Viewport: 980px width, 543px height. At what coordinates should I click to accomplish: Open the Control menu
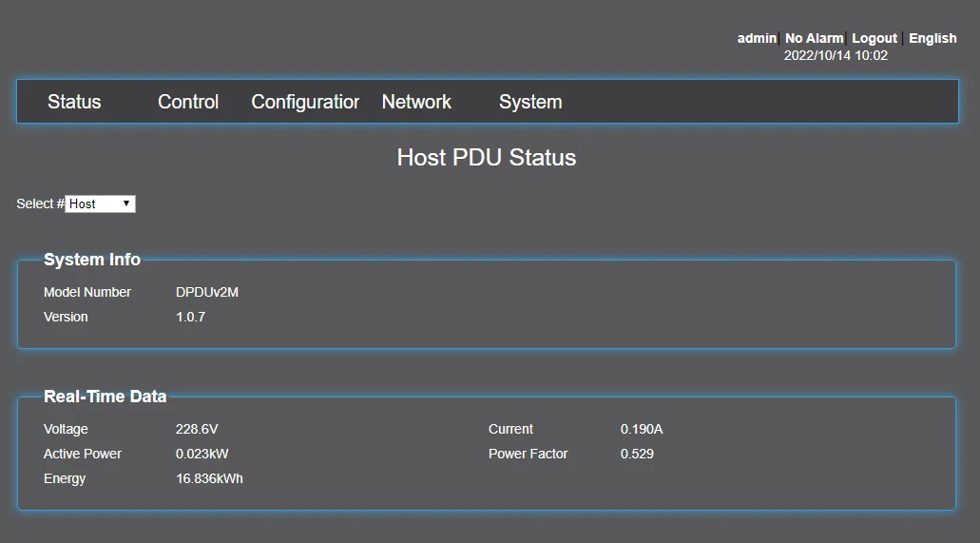coord(188,102)
